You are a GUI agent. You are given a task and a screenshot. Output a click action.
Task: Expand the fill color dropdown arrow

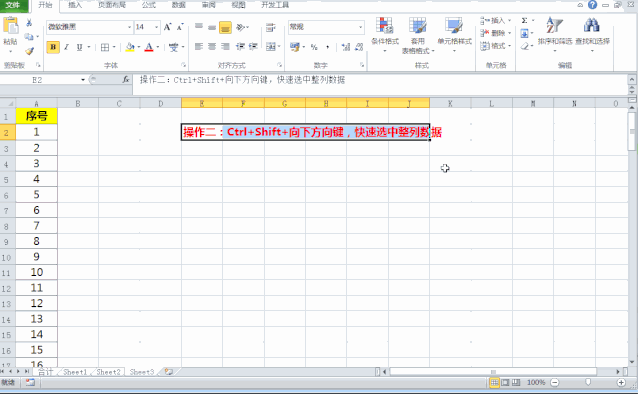139,47
